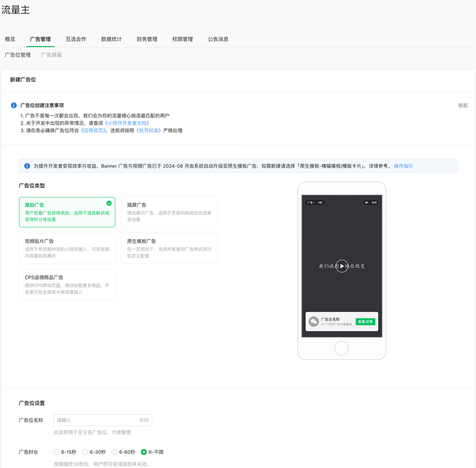The width and height of the screenshot is (476, 468).
Task: Open the 广告 dropdown chevron in the preview
Action: (x=315, y=203)
